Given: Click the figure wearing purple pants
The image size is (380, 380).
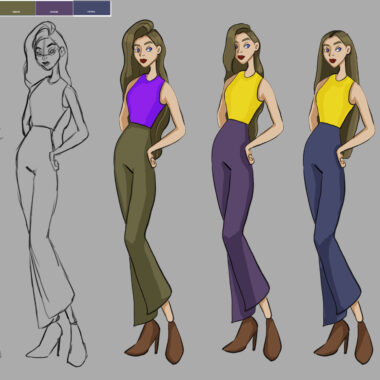Looking at the screenshot, I should 247,192.
